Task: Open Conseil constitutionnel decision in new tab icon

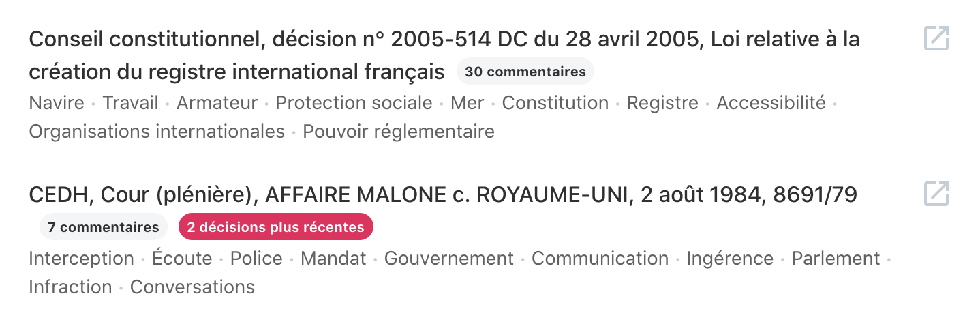Action: click(x=936, y=39)
